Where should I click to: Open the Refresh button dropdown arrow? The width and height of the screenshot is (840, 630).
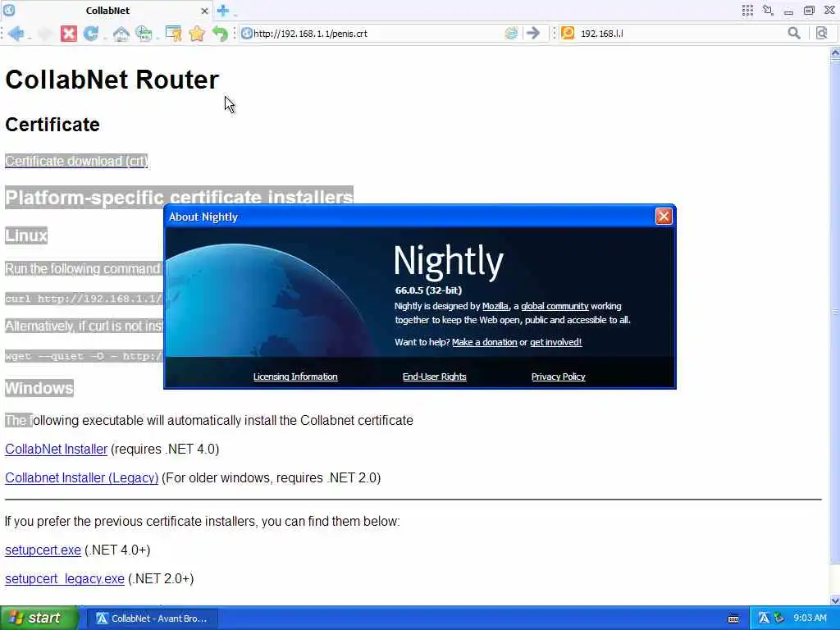[x=104, y=36]
